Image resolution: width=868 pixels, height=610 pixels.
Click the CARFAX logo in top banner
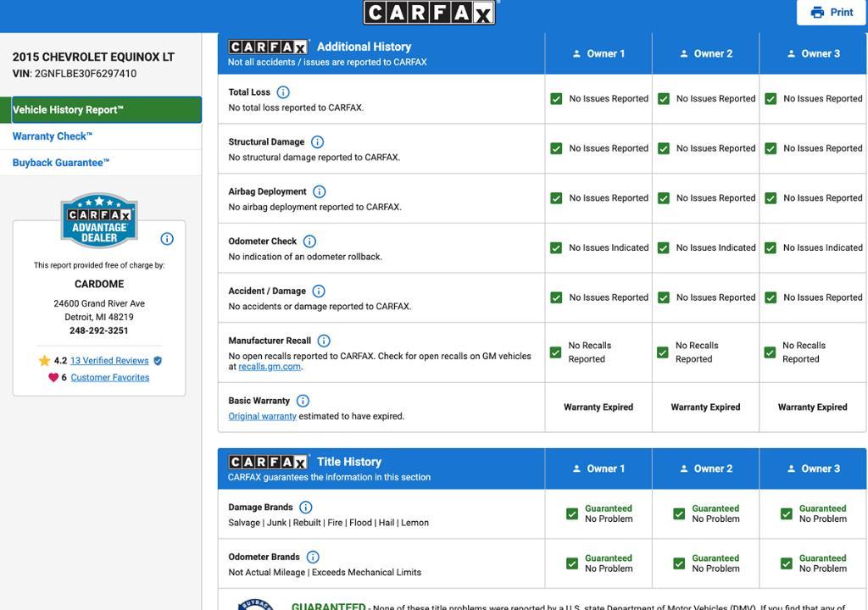(x=429, y=12)
